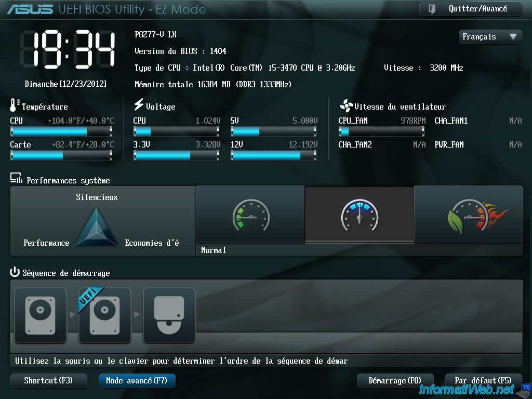Load defaults with Par défaut (F5)
532x399 pixels.
click(x=483, y=381)
